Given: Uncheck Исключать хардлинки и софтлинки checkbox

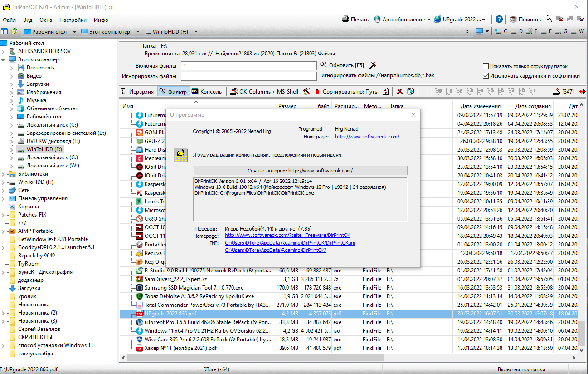Looking at the screenshot, I should (486, 76).
